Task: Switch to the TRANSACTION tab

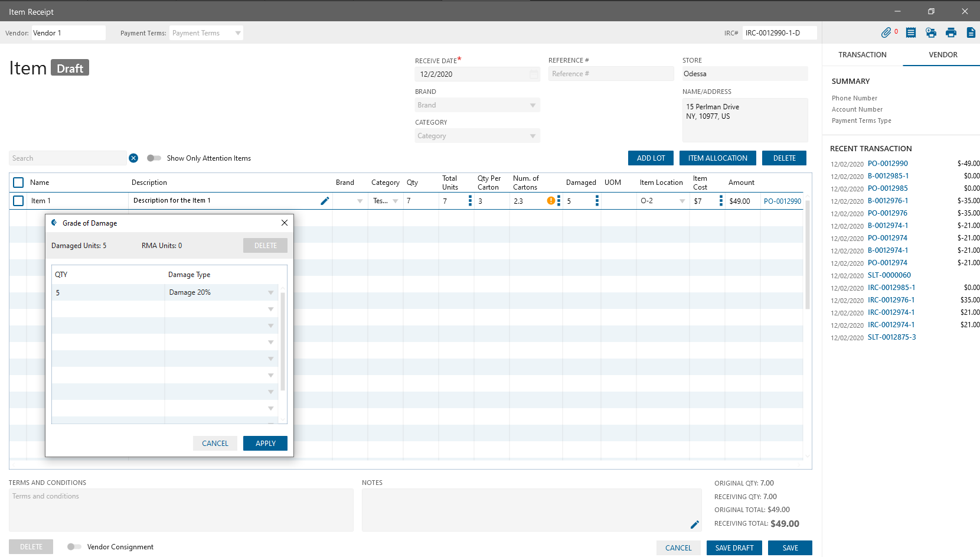Action: tap(863, 55)
